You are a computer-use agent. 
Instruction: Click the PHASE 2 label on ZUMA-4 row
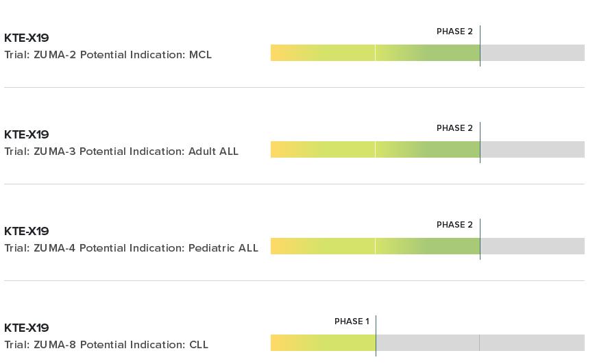(454, 225)
